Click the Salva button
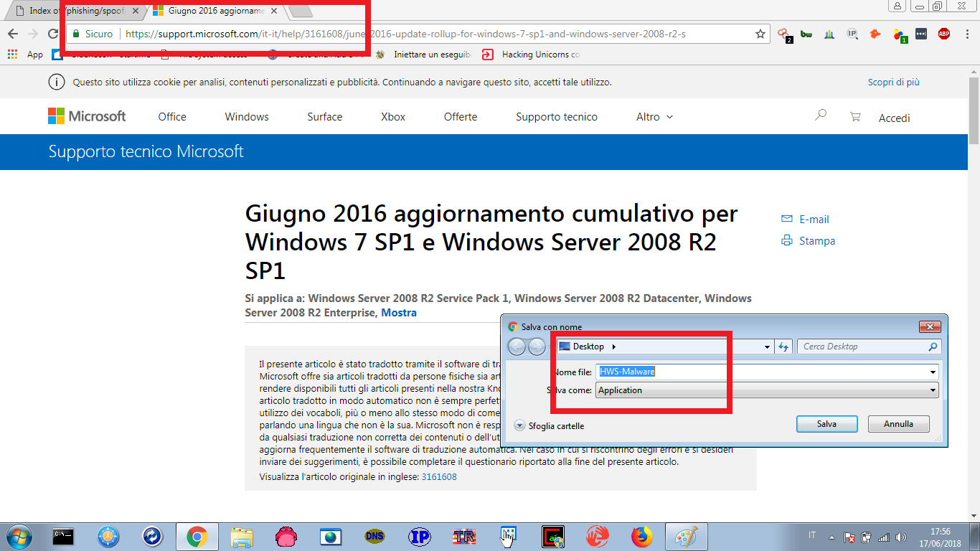 tap(826, 424)
